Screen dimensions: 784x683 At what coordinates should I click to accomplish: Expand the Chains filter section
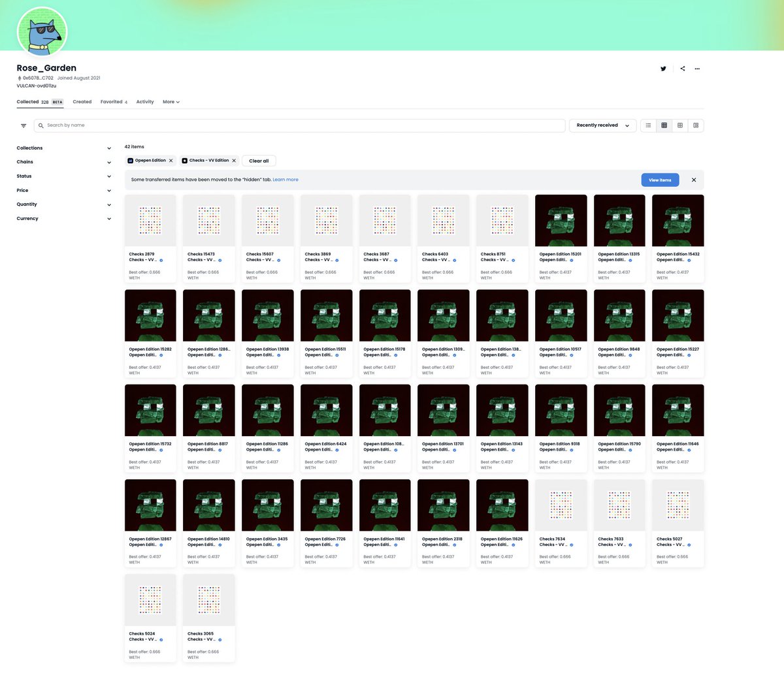[64, 162]
